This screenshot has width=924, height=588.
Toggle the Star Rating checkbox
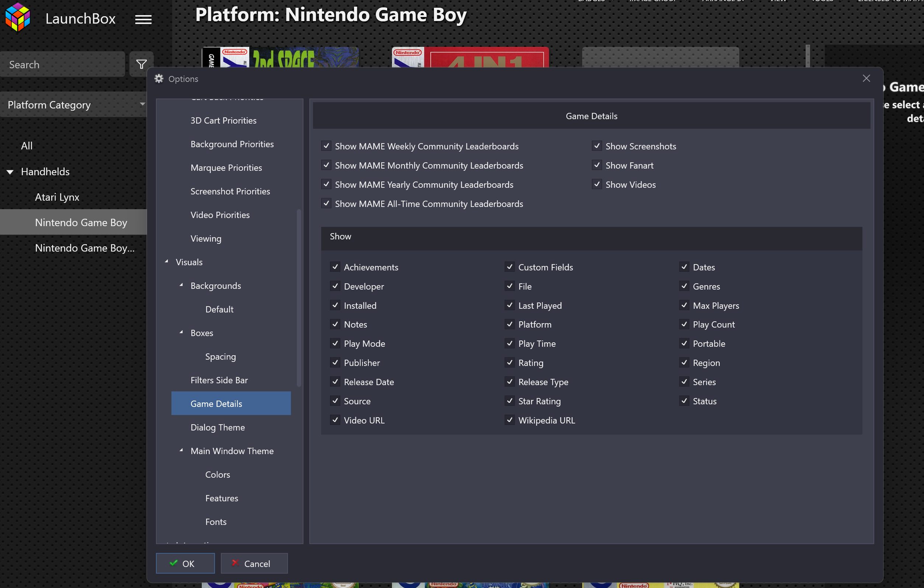coord(510,401)
